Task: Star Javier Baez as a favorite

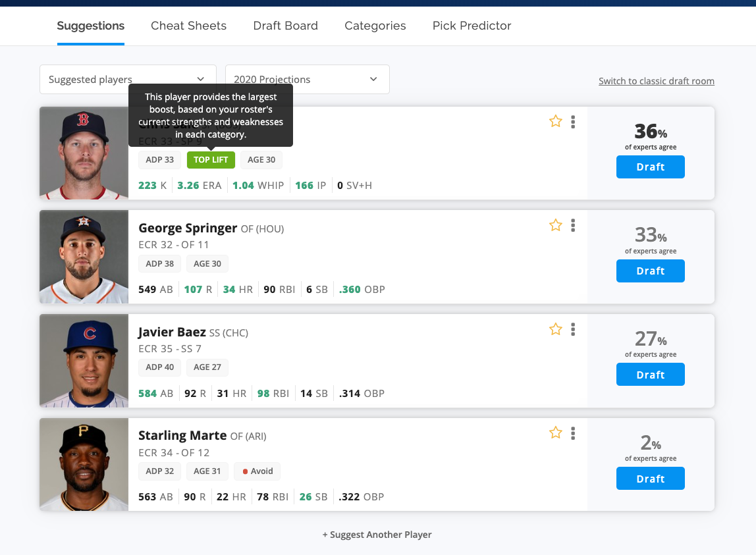Action: coord(555,329)
